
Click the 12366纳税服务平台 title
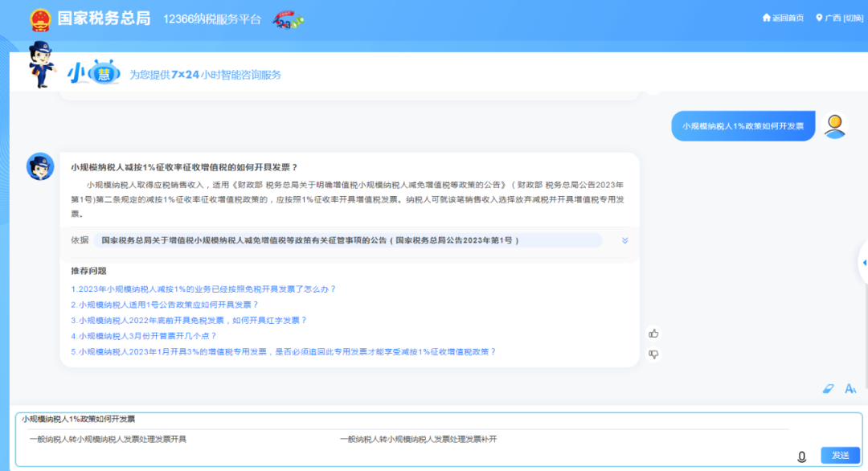pyautogui.click(x=212, y=19)
